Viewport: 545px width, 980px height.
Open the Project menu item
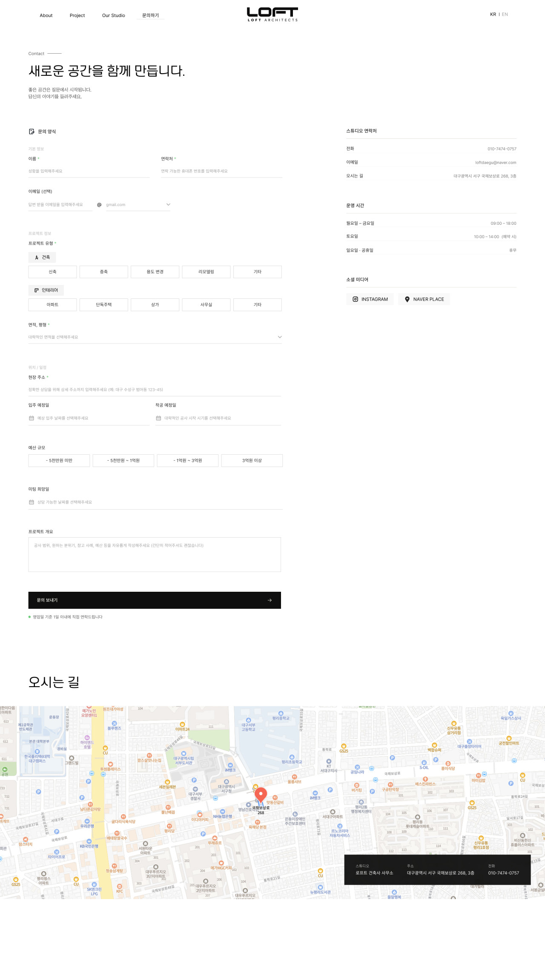coord(77,15)
